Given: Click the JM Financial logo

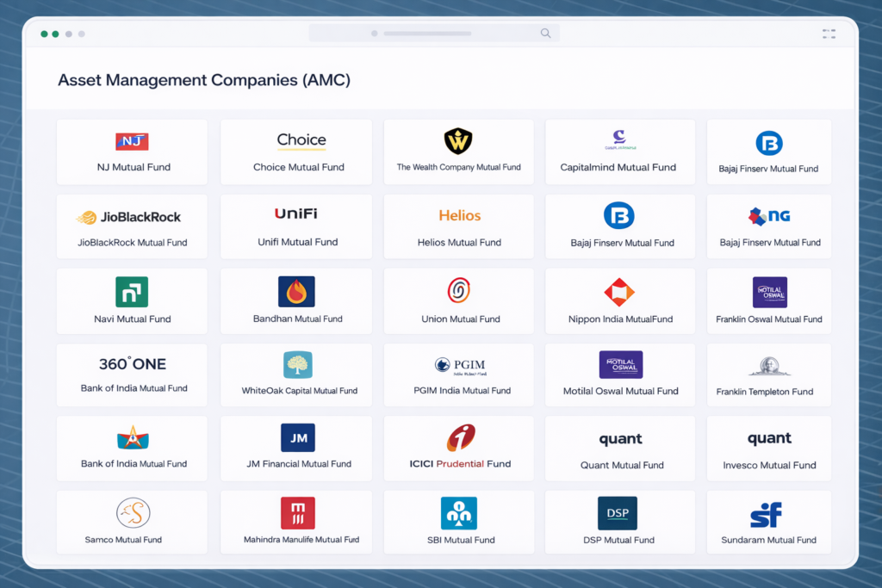Looking at the screenshot, I should [298, 438].
